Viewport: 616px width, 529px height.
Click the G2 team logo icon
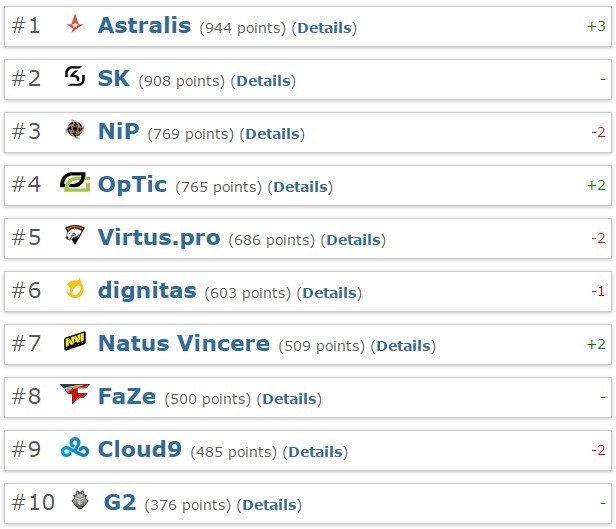(81, 501)
